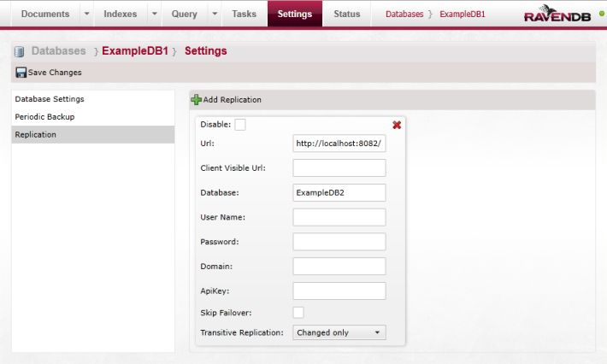
Task: Click Databases in the page breadcrumb heading
Action: coord(58,51)
